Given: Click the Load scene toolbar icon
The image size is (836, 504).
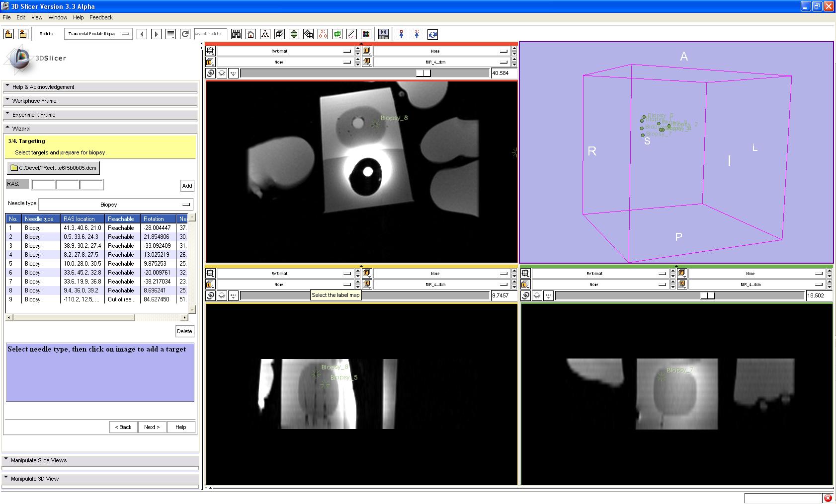Looking at the screenshot, I should click(x=8, y=34).
